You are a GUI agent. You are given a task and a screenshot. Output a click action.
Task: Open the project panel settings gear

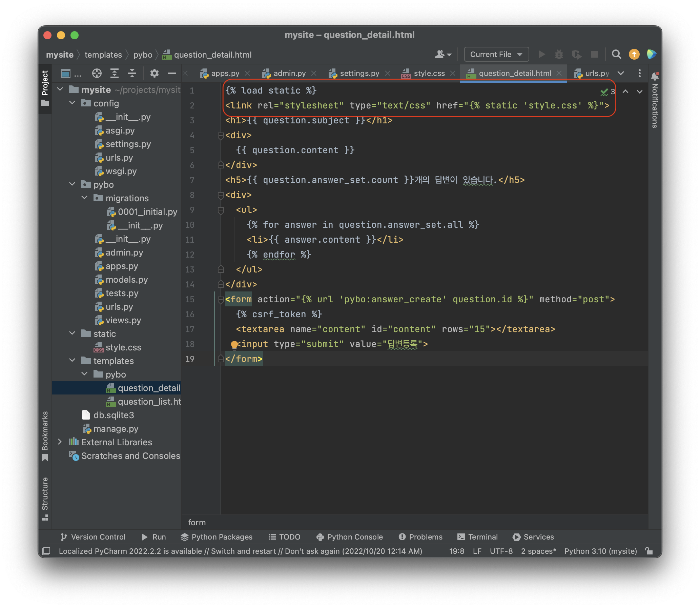(x=154, y=73)
